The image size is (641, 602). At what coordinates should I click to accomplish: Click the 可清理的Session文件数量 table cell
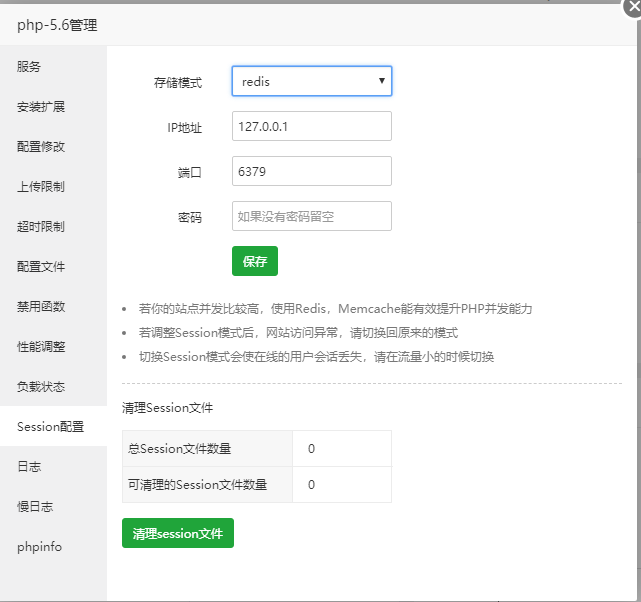click(x=207, y=484)
